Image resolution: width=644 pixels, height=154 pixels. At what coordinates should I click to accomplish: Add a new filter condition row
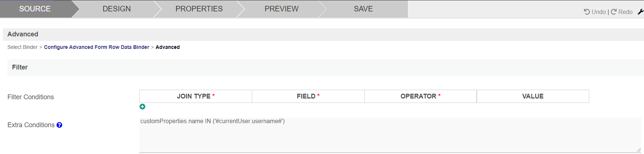pyautogui.click(x=142, y=107)
